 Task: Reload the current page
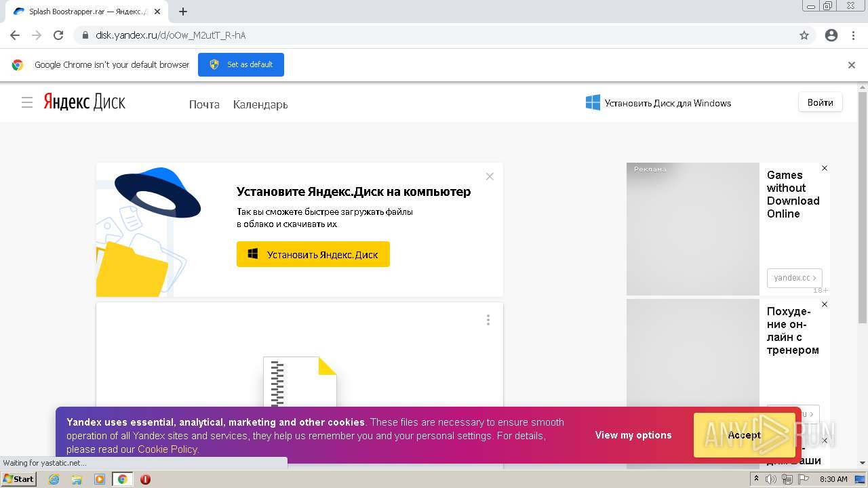pos(58,35)
